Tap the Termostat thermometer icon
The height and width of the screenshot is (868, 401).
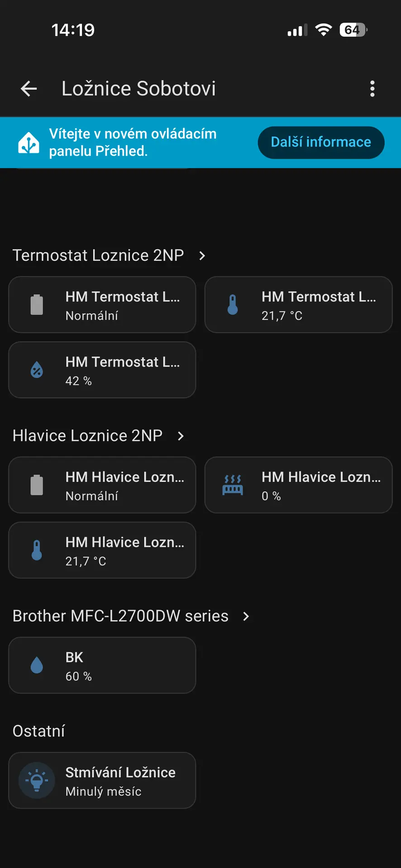(233, 305)
